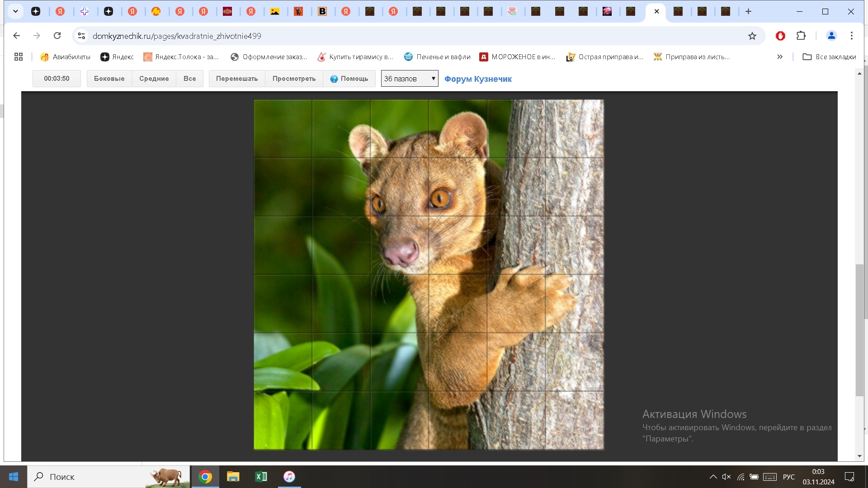Open the Chrome profile avatar

click(831, 36)
